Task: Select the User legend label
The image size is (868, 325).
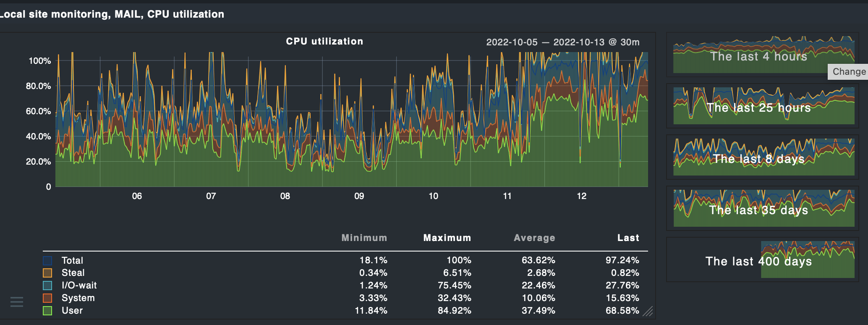Action: [x=72, y=311]
